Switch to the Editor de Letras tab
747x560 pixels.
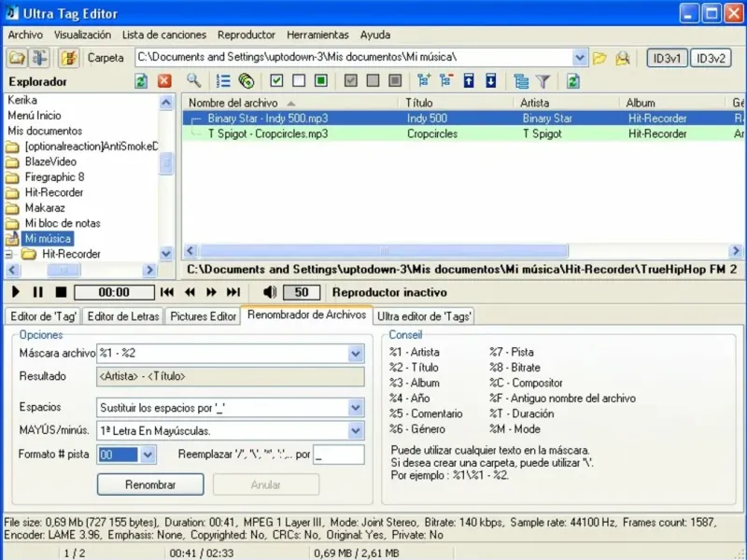[x=123, y=316]
